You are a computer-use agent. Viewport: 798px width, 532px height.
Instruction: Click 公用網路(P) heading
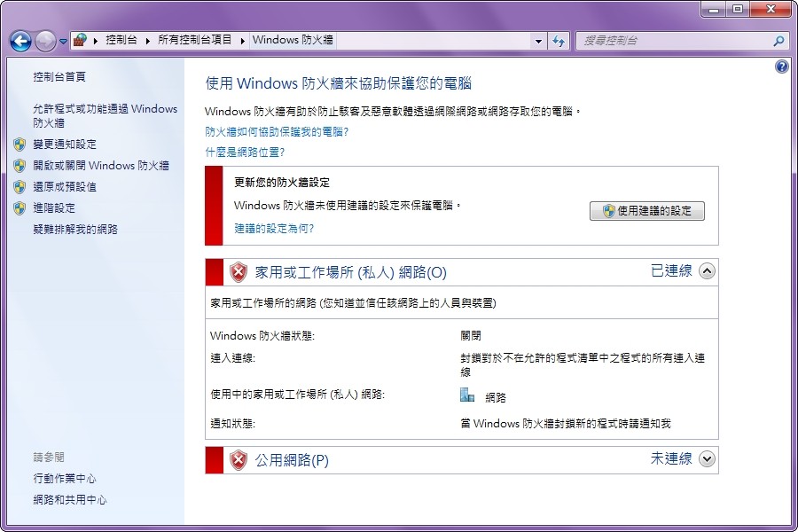click(x=292, y=460)
